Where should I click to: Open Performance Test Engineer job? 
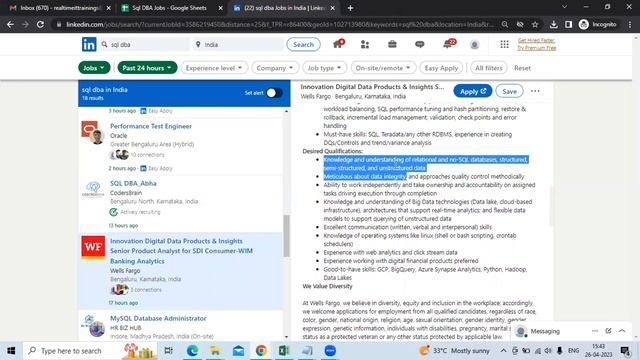(151, 126)
